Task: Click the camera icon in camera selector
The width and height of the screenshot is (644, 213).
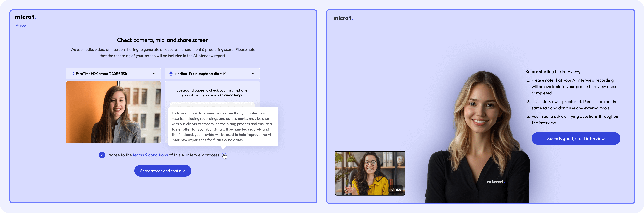Action: point(72,74)
